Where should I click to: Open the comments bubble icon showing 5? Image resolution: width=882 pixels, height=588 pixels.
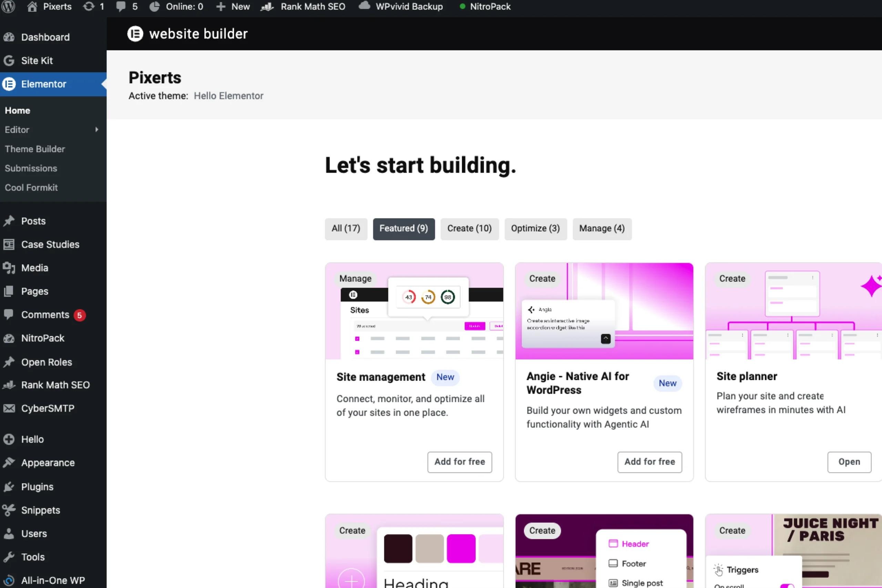pyautogui.click(x=121, y=7)
